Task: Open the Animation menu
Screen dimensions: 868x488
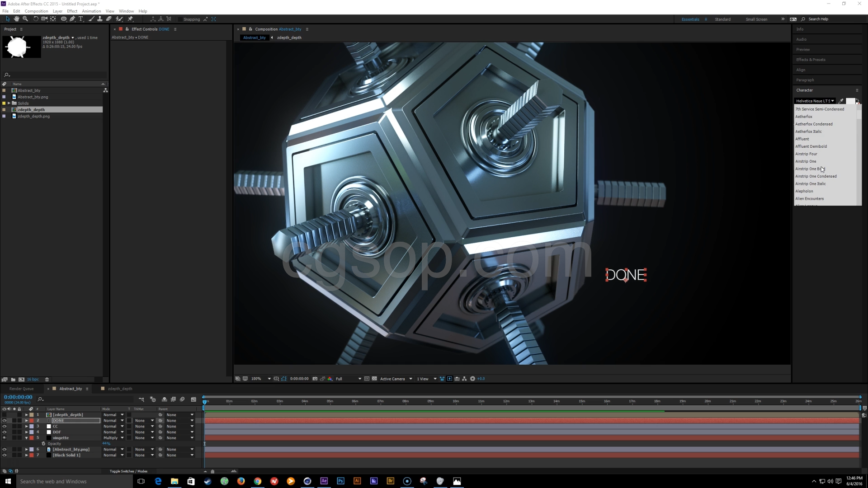Action: [x=91, y=11]
